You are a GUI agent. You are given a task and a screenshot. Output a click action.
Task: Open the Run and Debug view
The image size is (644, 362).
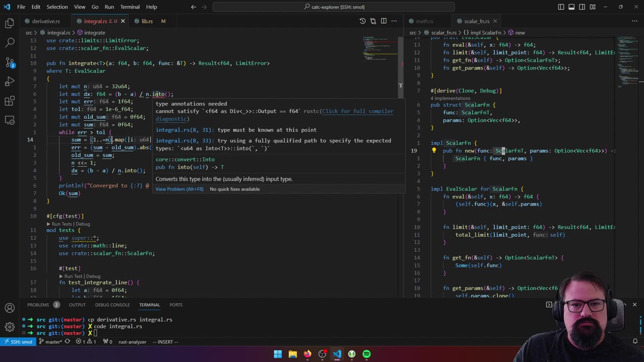point(10,82)
